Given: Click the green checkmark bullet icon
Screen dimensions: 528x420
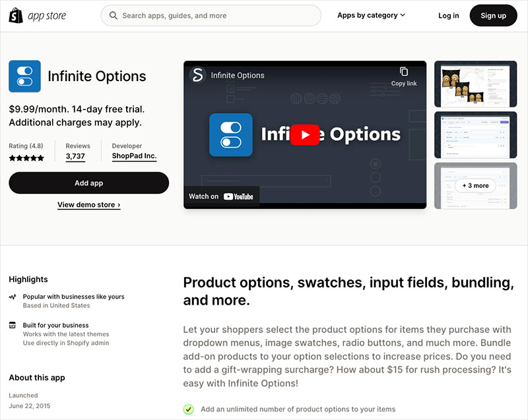Looking at the screenshot, I should click(x=189, y=409).
